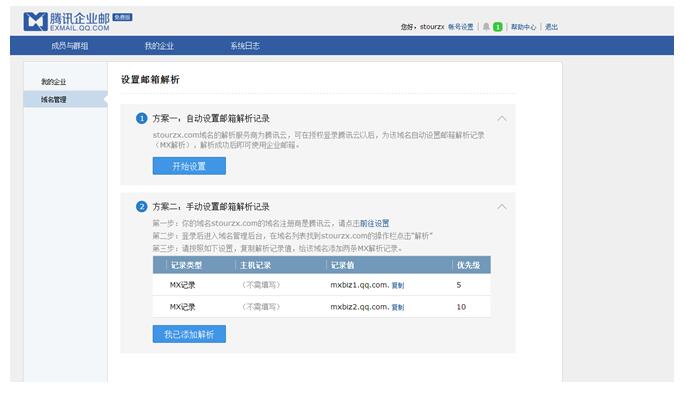The image size is (686, 396).
Task: Click the stourzx username text
Action: click(x=432, y=27)
